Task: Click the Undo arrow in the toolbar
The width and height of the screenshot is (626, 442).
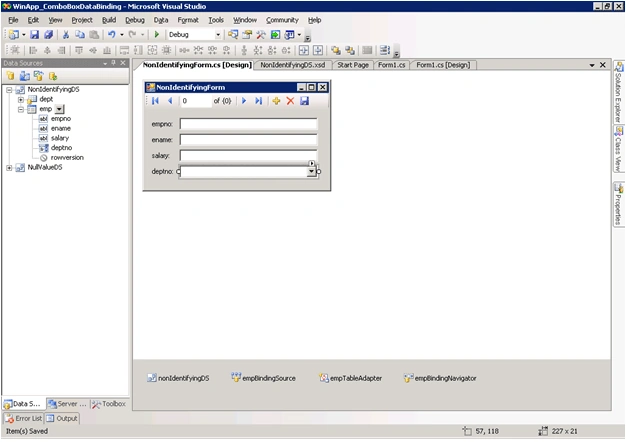Action: click(112, 35)
